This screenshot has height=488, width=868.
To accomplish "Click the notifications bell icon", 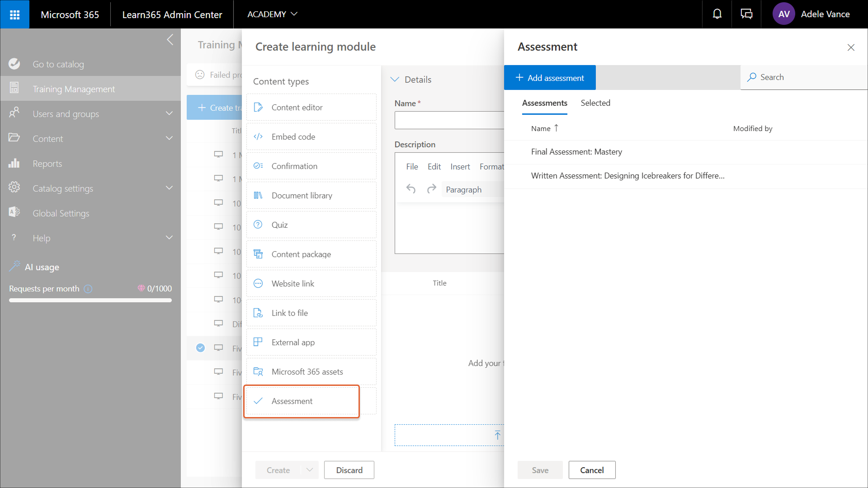I will coord(717,14).
